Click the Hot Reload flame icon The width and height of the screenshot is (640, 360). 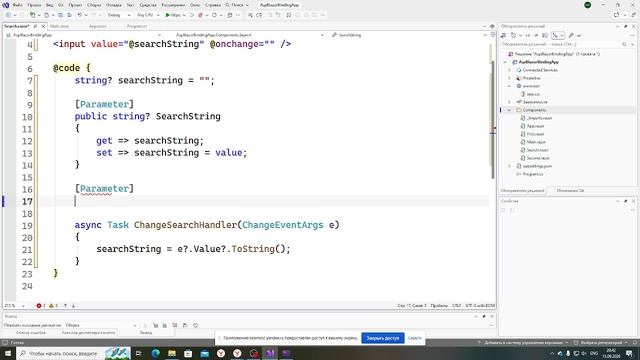pyautogui.click(x=200, y=15)
